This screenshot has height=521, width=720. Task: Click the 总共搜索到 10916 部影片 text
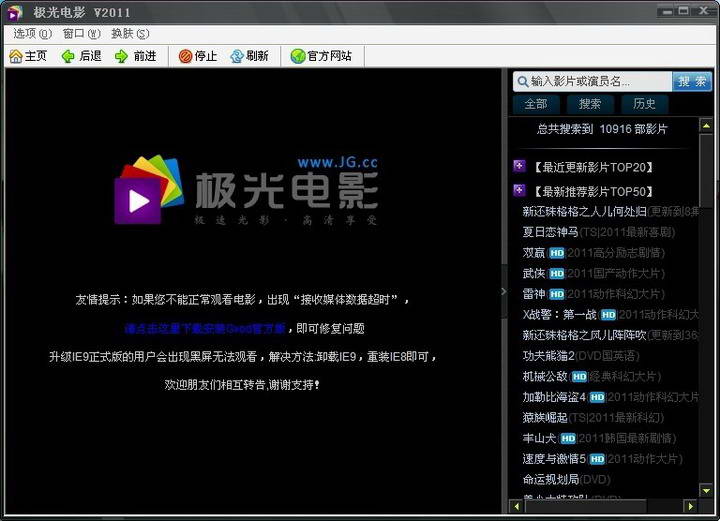pyautogui.click(x=602, y=129)
